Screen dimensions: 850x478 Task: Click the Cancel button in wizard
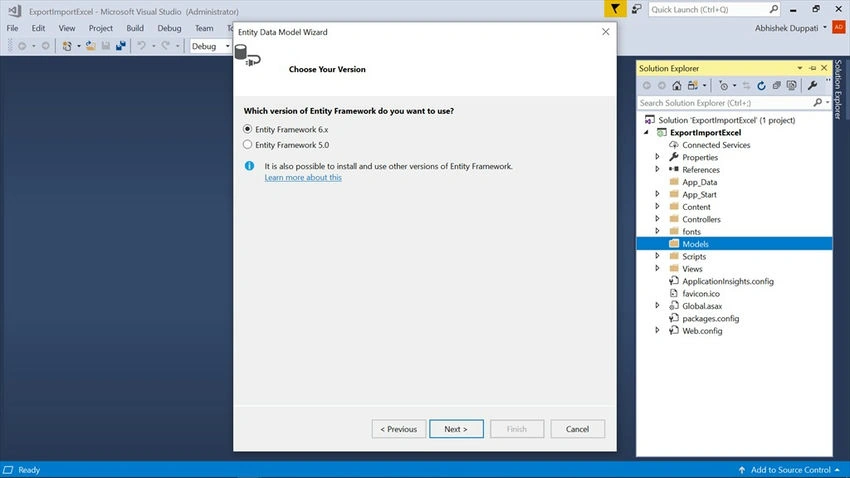(577, 429)
